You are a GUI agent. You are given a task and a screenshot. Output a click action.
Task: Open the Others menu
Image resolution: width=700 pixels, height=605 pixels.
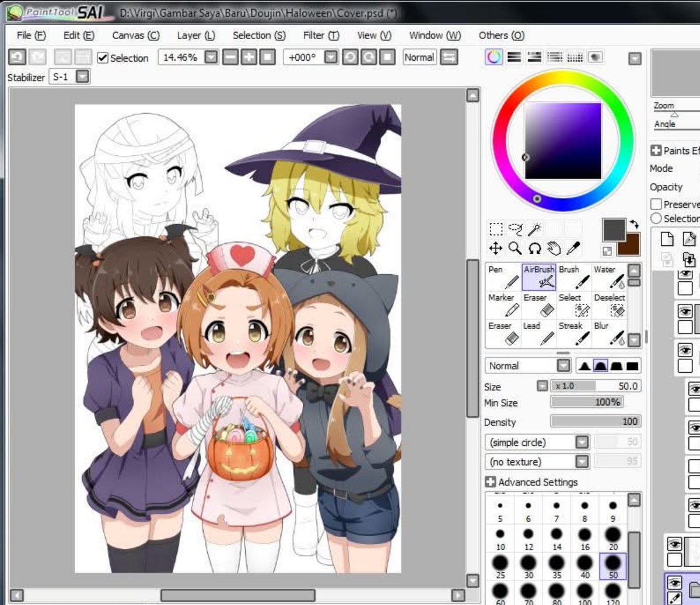[x=501, y=35]
